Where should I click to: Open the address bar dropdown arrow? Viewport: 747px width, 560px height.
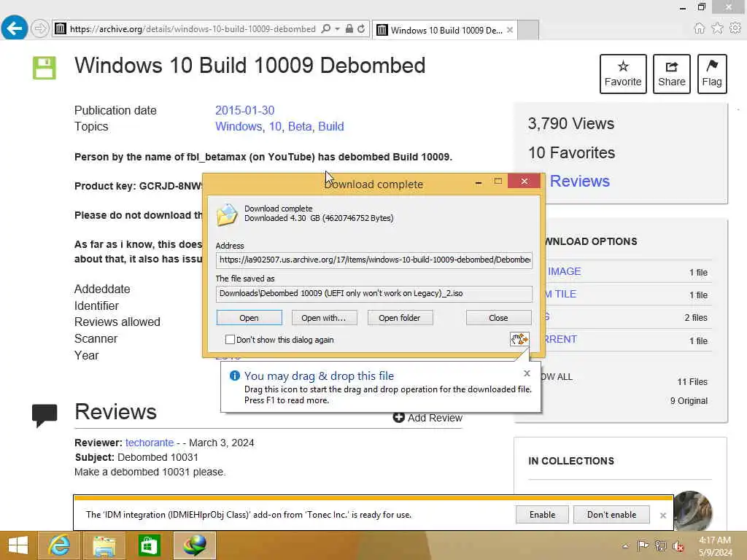coord(337,29)
